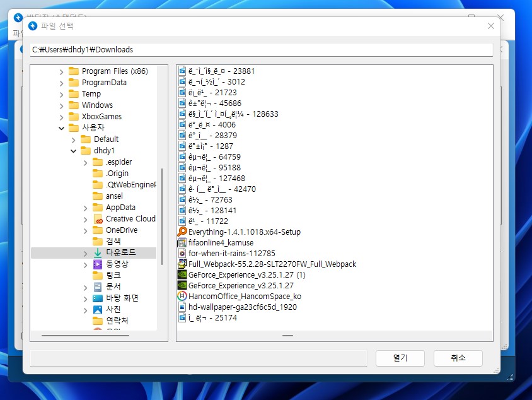The image size is (532, 400).
Task: Select the file ending in 4006
Action: point(212,125)
